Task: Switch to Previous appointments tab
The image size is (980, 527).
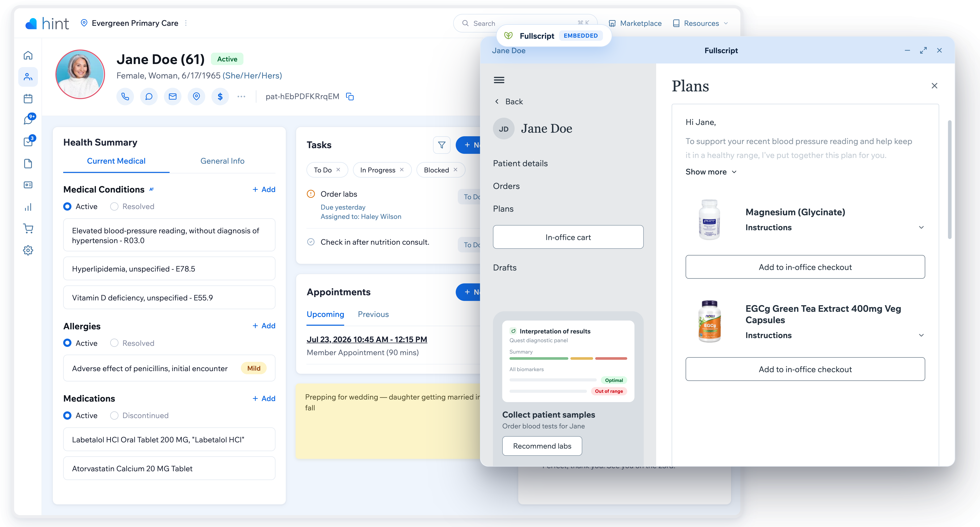Action: [373, 315]
